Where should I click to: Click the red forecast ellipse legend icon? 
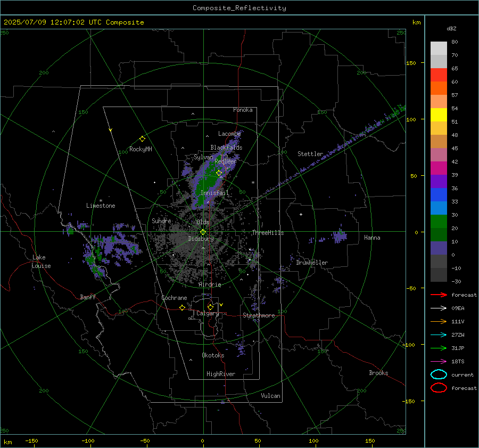click(x=439, y=388)
